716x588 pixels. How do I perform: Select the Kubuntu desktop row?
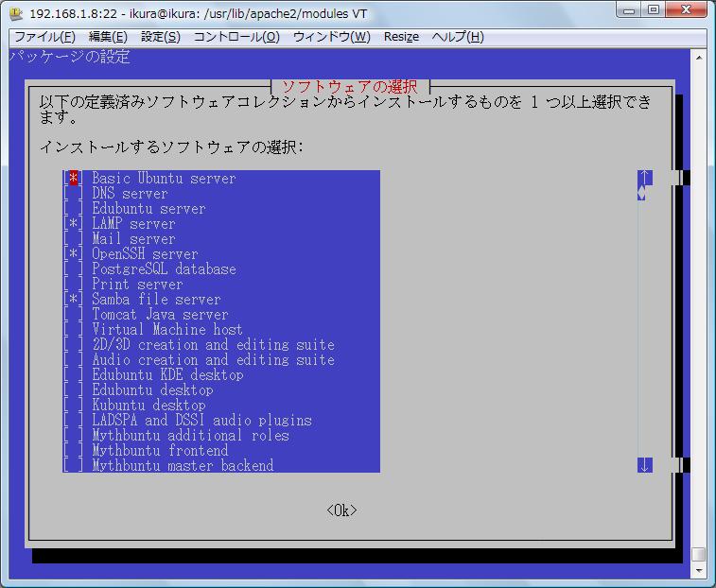click(x=221, y=404)
